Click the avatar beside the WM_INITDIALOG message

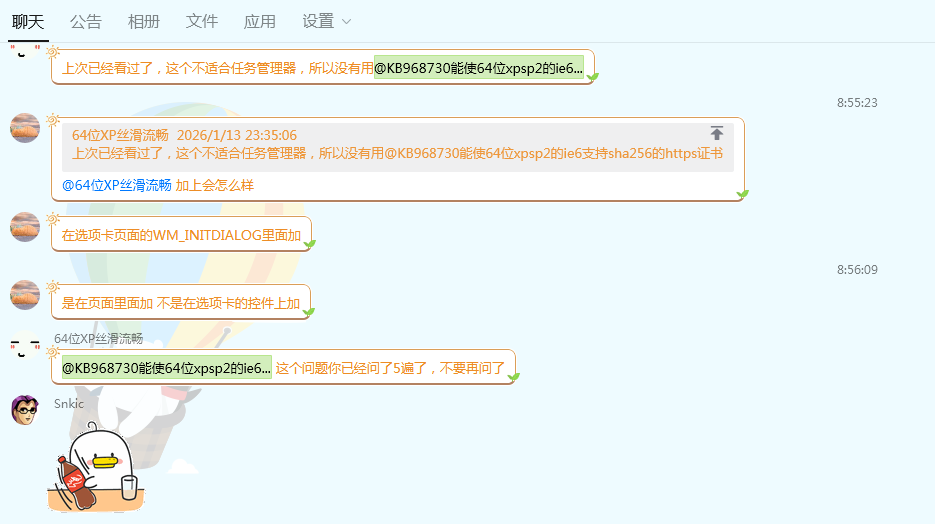click(25, 227)
